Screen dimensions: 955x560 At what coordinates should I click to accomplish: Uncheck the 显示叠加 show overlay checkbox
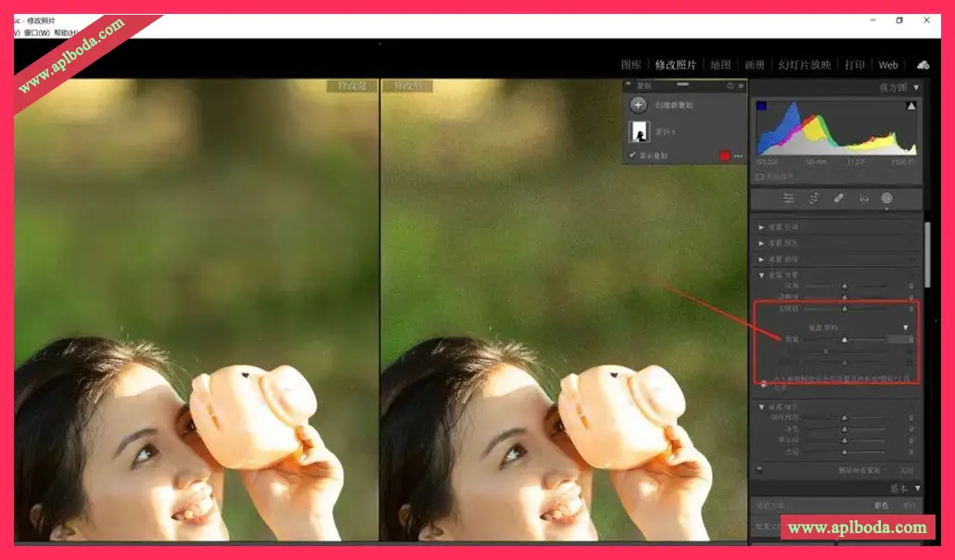(x=632, y=156)
